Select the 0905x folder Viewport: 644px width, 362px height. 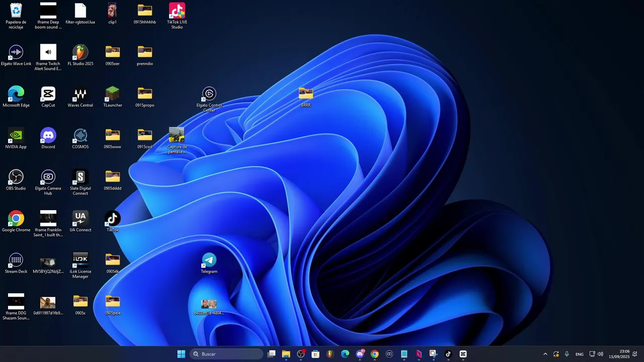pyautogui.click(x=80, y=305)
